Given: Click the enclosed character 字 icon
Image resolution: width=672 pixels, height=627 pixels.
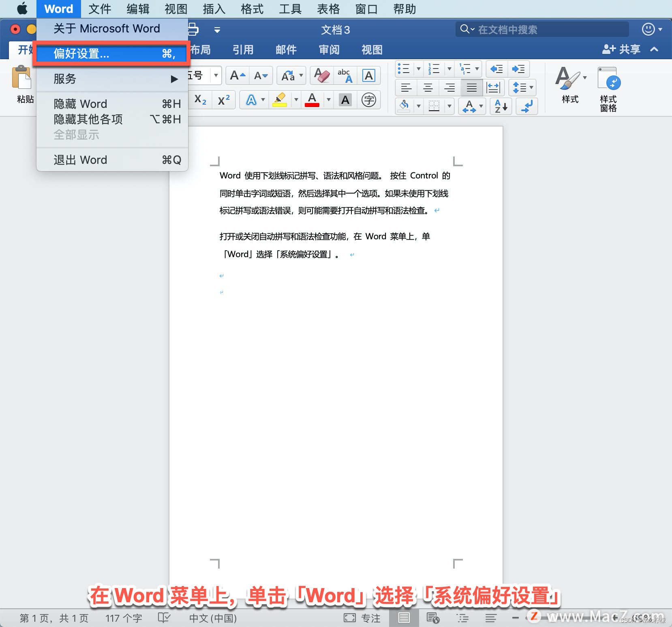Looking at the screenshot, I should 368,100.
